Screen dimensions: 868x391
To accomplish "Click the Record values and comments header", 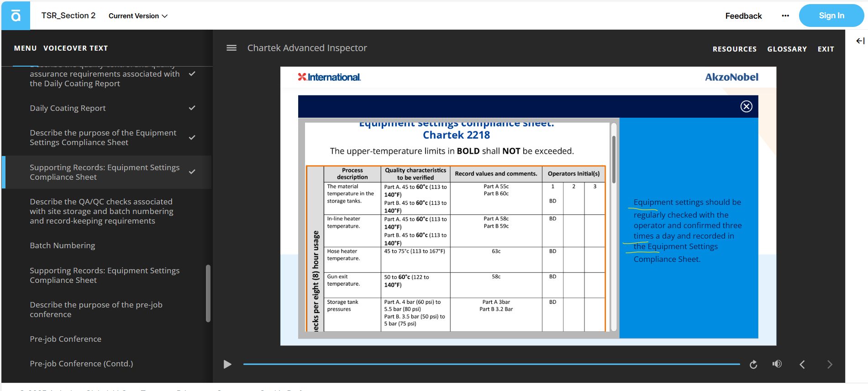I will tap(496, 174).
